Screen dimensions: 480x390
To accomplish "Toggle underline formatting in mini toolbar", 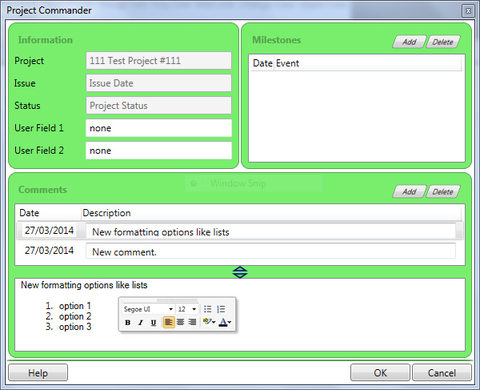I will click(153, 322).
